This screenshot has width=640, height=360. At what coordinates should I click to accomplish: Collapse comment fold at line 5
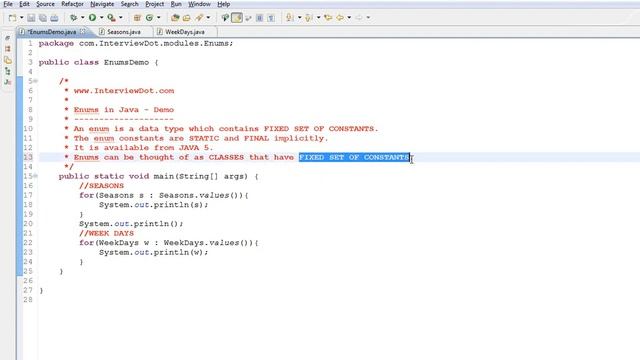click(36, 81)
